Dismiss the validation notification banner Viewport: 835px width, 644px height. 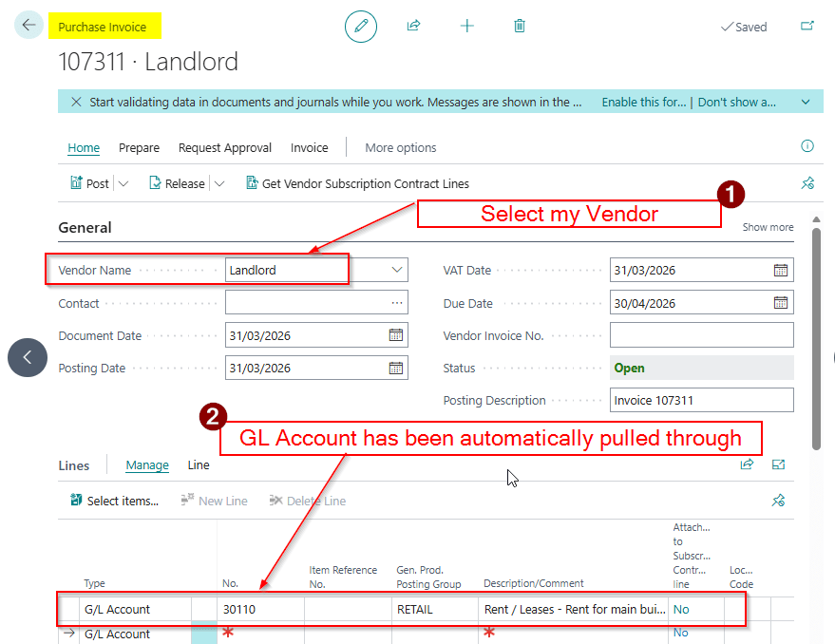point(76,102)
